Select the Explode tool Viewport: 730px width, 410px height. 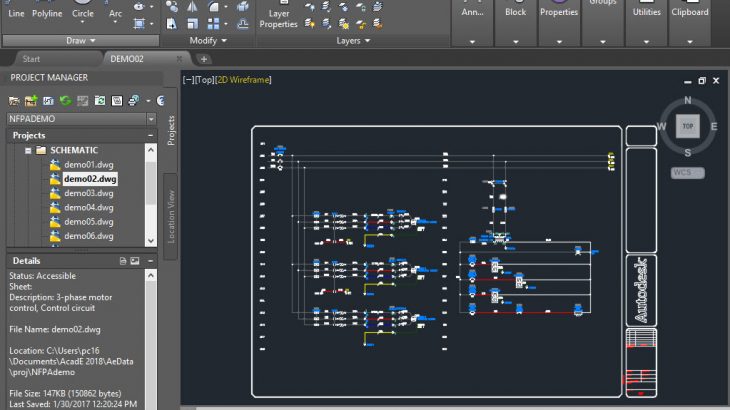click(x=243, y=7)
